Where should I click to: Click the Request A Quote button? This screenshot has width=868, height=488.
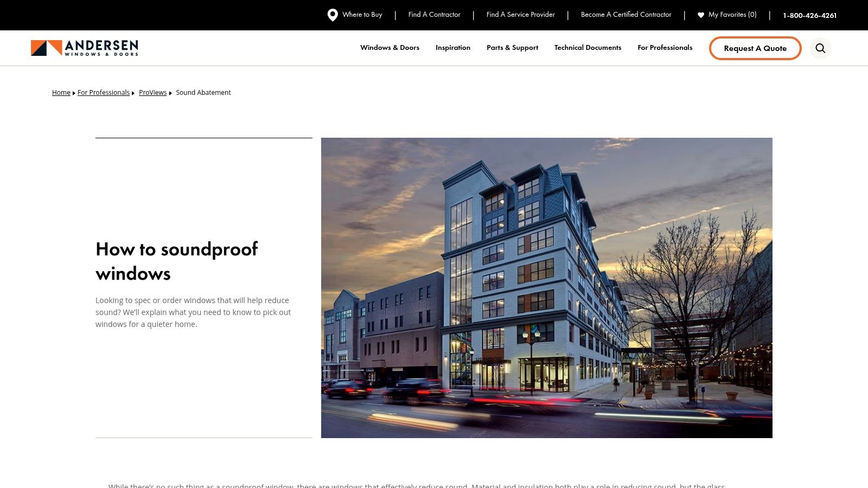click(x=755, y=48)
